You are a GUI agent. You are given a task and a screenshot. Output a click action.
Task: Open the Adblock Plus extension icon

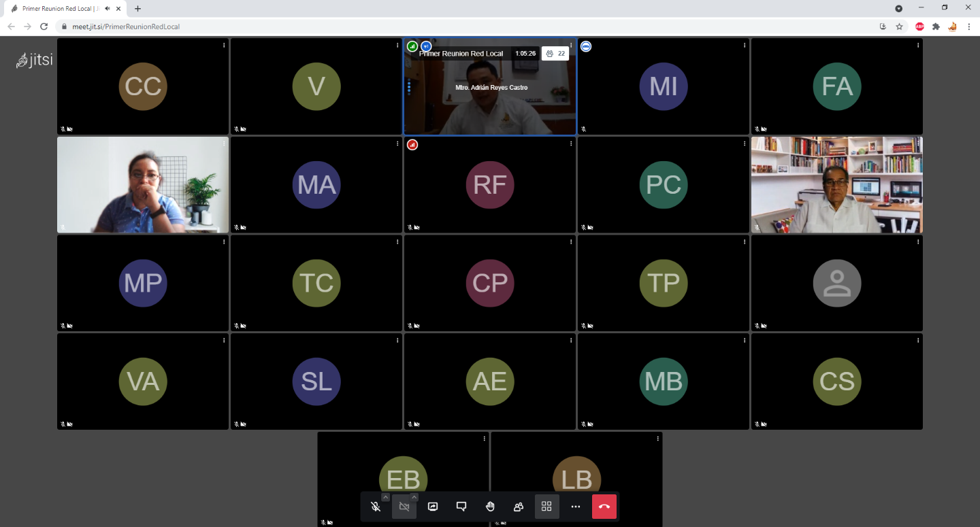(x=919, y=27)
